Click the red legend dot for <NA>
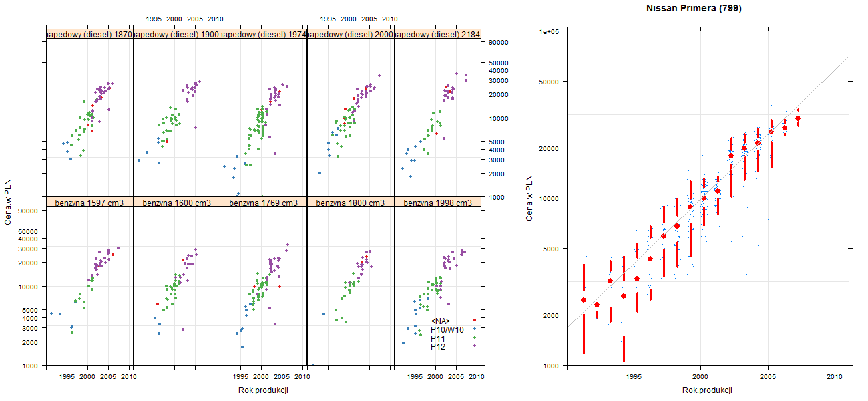 (x=475, y=320)
